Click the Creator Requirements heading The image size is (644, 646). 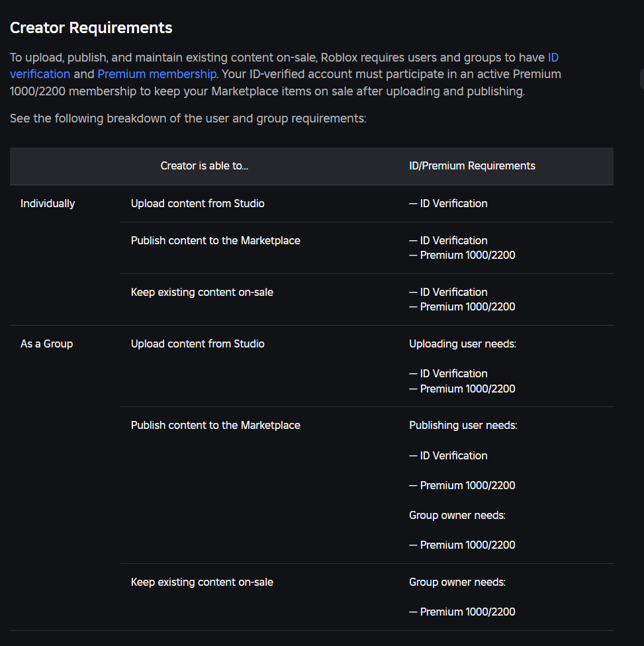pyautogui.click(x=91, y=28)
